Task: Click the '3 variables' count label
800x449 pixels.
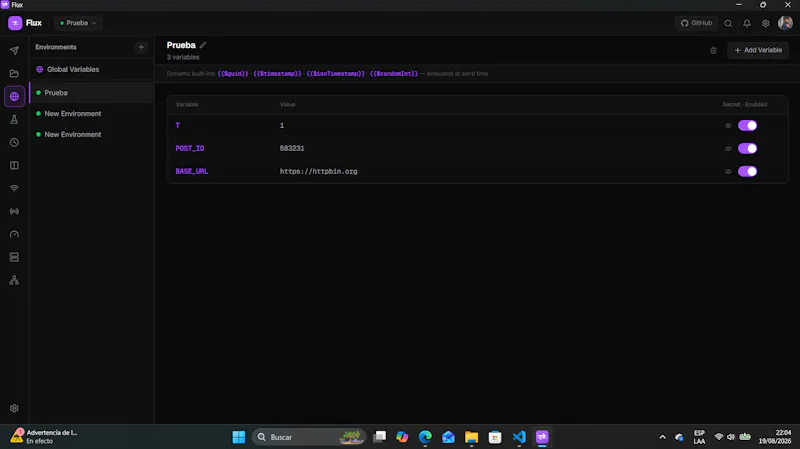Action: 183,57
